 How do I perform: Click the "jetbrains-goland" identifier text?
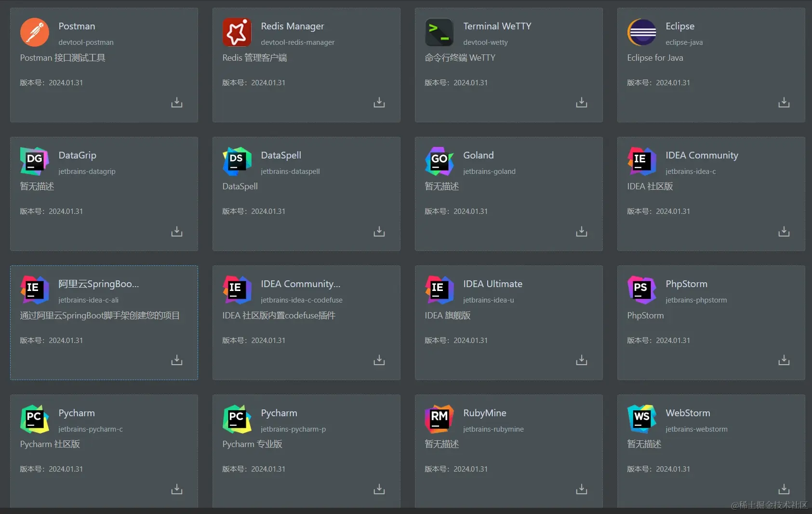click(x=490, y=171)
